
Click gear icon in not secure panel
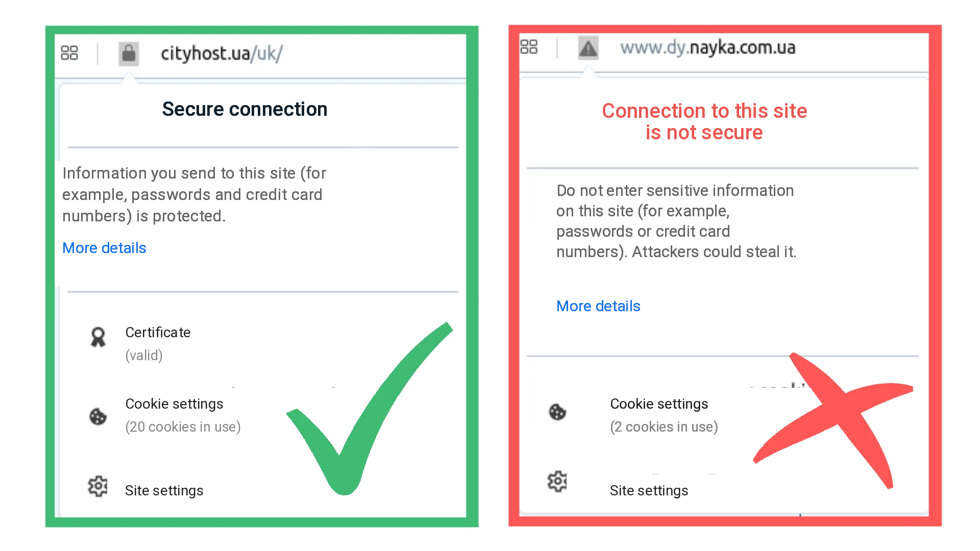[x=557, y=481]
